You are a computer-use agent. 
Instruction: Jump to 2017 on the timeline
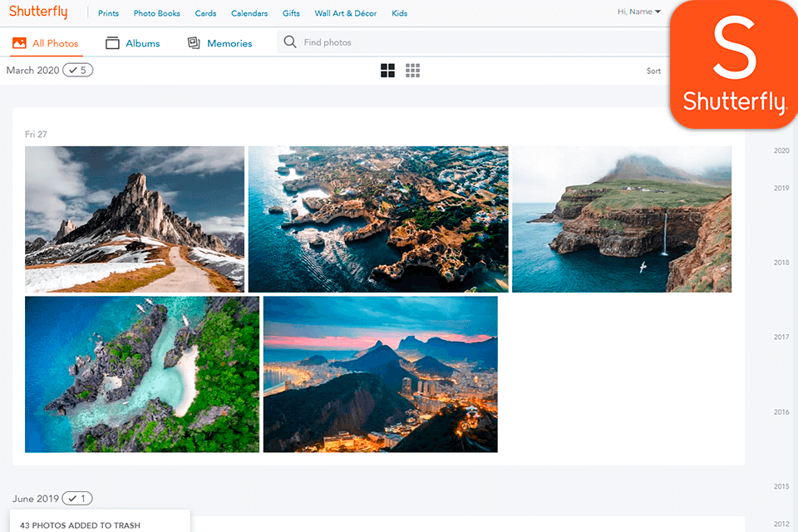781,337
